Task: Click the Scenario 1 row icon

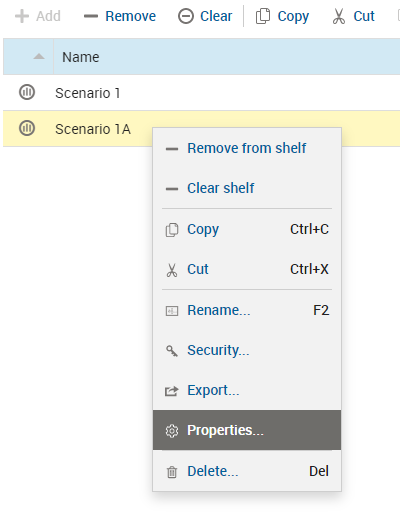Action: tap(27, 92)
